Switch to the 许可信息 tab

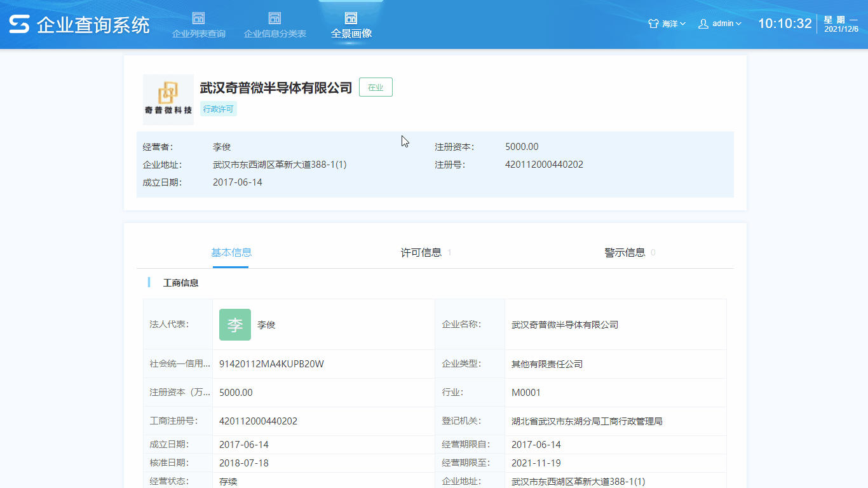421,252
